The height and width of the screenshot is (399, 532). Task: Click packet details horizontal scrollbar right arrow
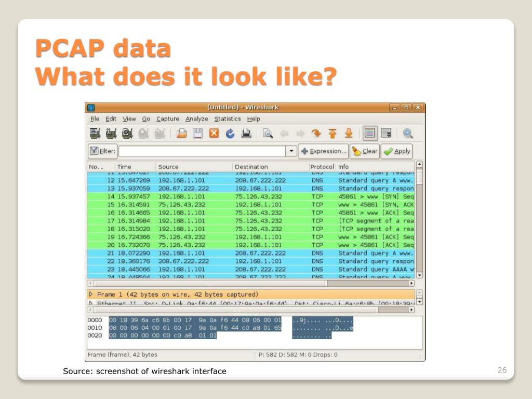coord(411,310)
